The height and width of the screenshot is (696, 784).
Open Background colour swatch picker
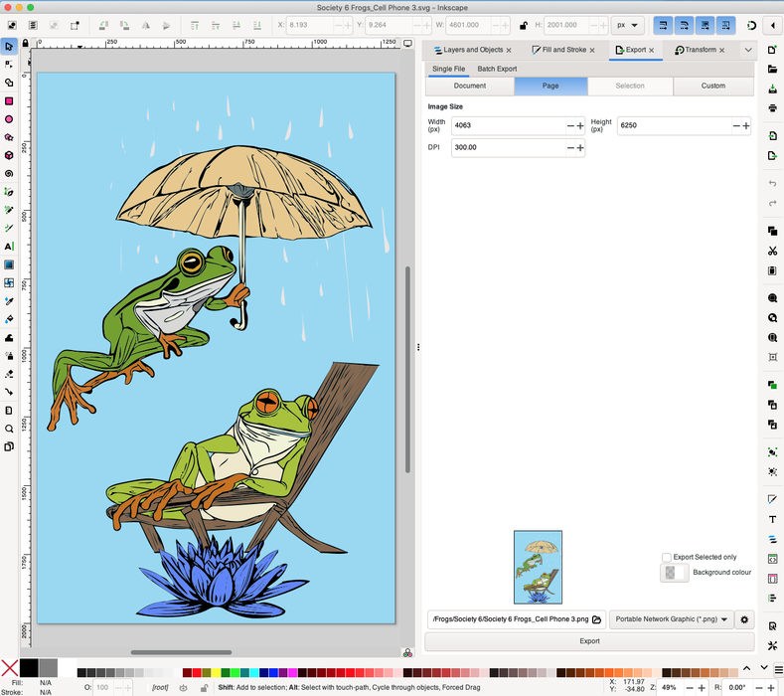point(674,573)
